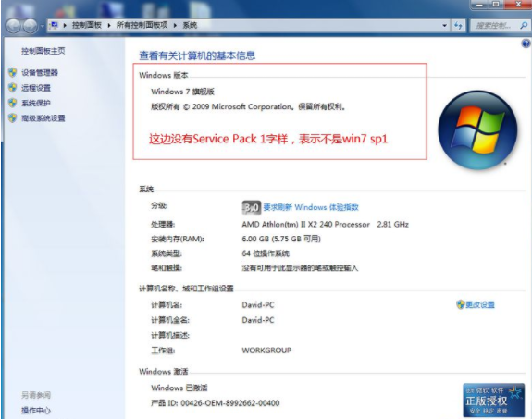
Task: Click the Back navigation arrow button
Action: coord(13,26)
